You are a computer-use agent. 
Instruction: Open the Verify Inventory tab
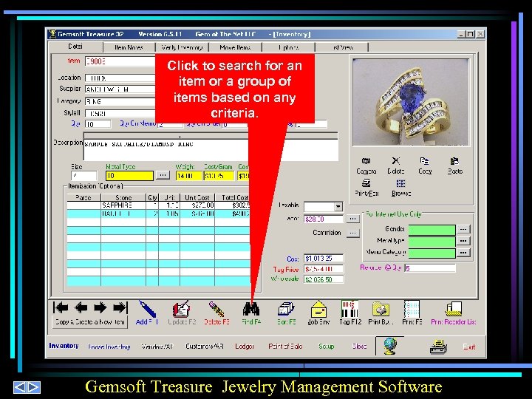pyautogui.click(x=182, y=47)
